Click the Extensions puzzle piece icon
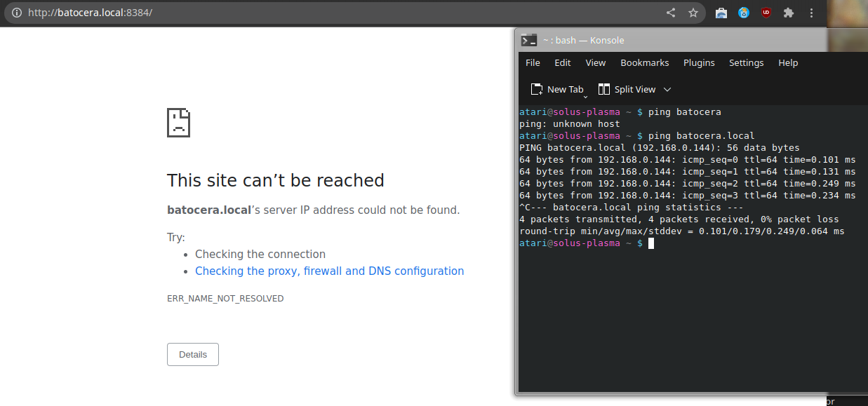868x406 pixels. [789, 12]
